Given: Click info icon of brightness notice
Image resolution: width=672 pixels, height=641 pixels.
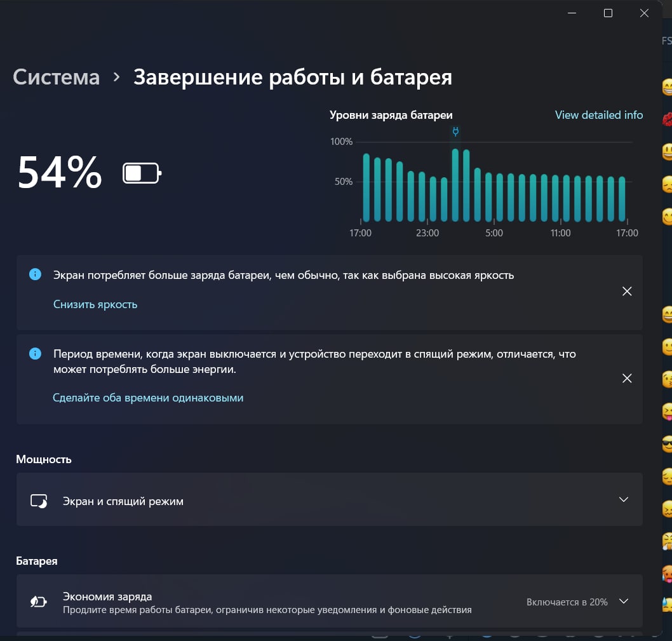Looking at the screenshot, I should pyautogui.click(x=35, y=274).
